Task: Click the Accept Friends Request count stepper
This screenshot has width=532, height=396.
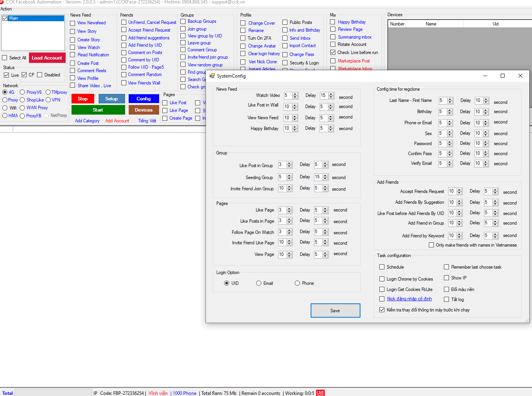Action: pyautogui.click(x=459, y=191)
